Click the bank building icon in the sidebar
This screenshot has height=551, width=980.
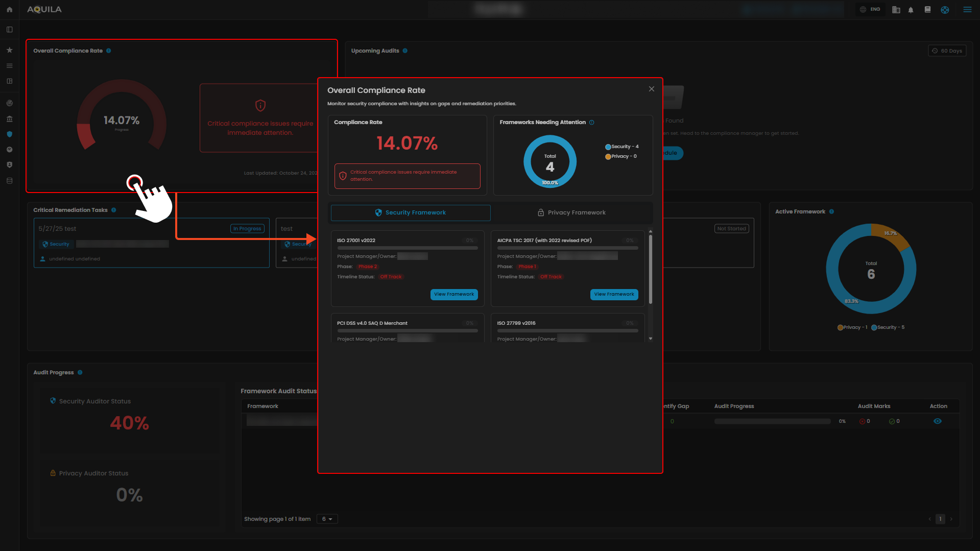coord(9,119)
